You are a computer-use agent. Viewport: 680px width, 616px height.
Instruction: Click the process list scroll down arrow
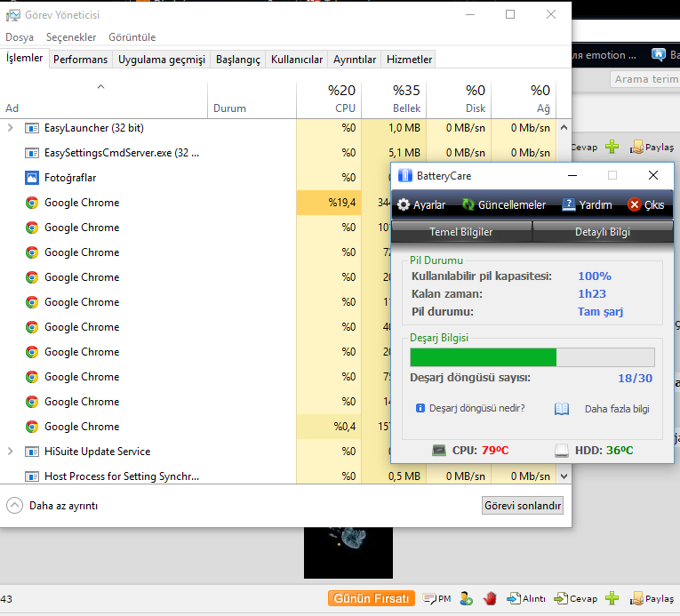point(564,476)
